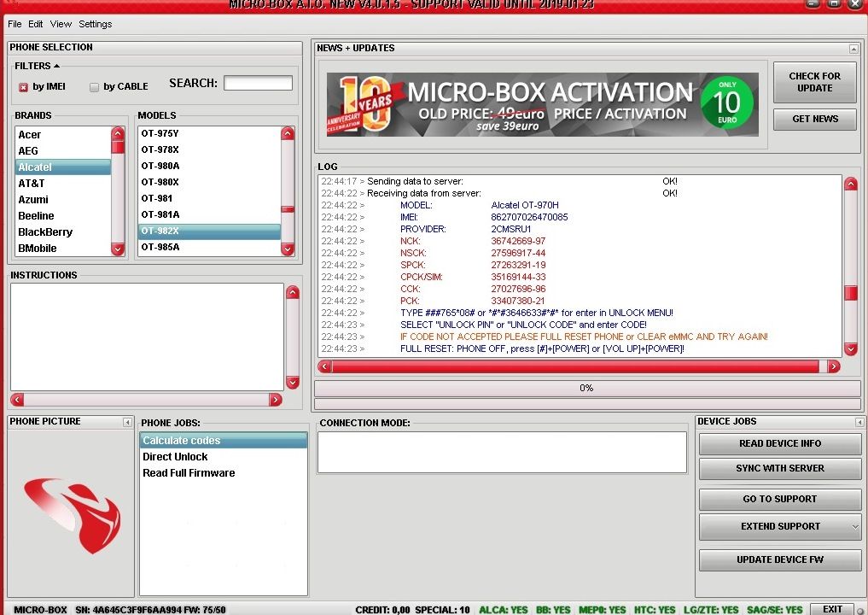
Task: Open the File menu
Action: coord(15,24)
